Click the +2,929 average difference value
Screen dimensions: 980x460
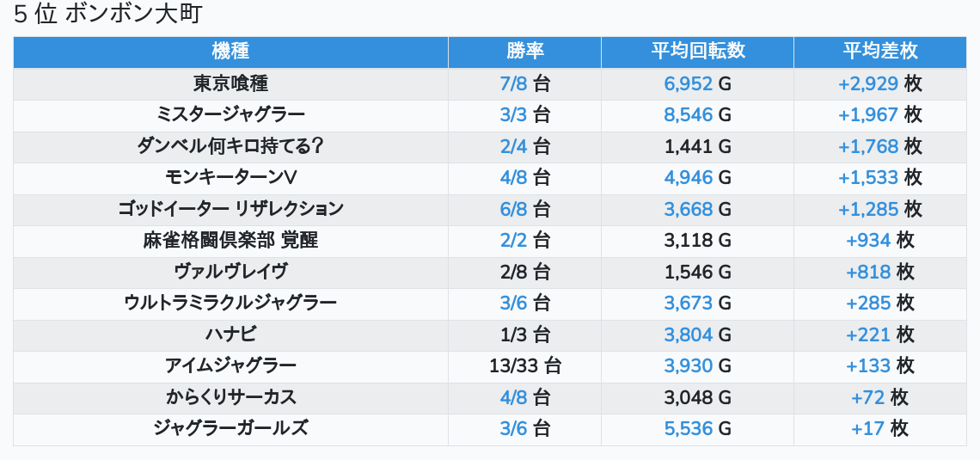tap(868, 83)
